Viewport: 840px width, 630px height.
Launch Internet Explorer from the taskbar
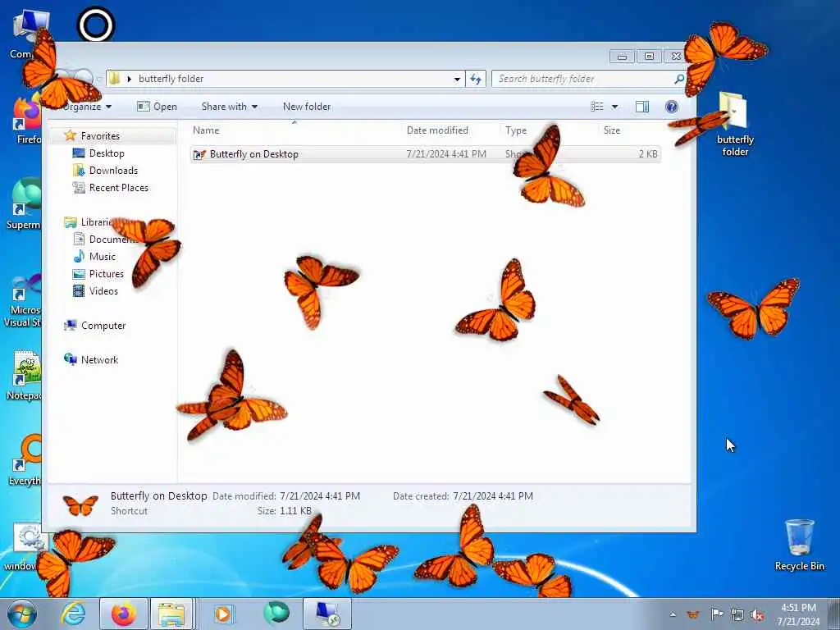click(x=73, y=614)
